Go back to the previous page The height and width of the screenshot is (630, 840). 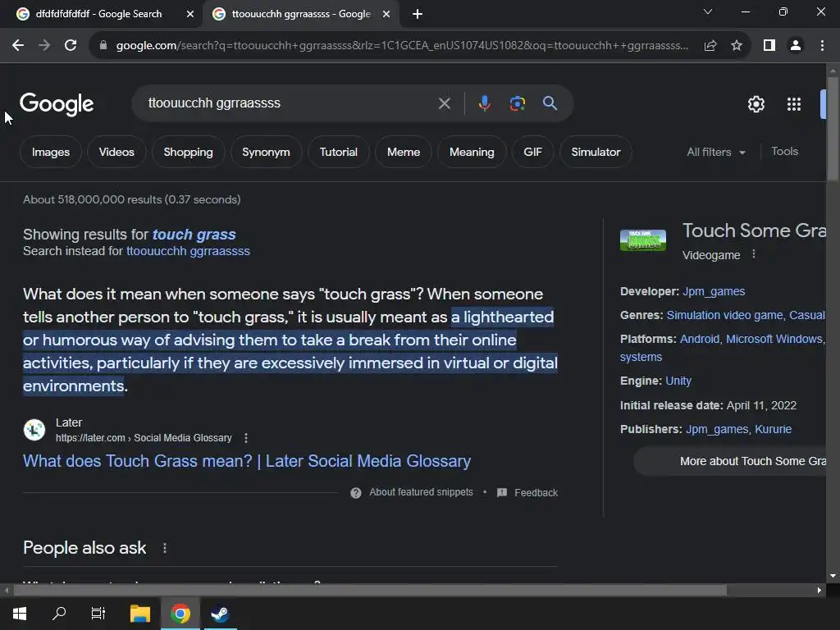[18, 46]
